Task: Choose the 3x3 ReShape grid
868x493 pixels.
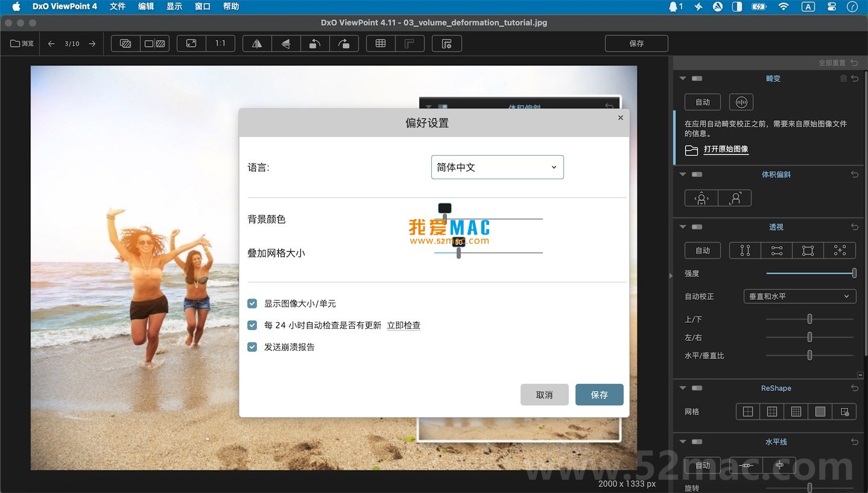Action: pyautogui.click(x=771, y=412)
